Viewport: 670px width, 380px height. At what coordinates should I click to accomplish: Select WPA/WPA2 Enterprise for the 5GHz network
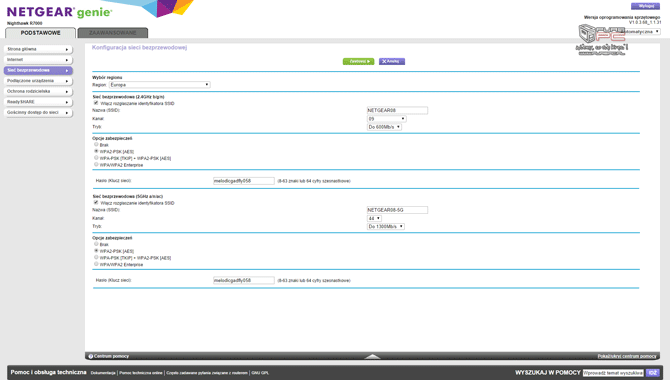tap(96, 264)
